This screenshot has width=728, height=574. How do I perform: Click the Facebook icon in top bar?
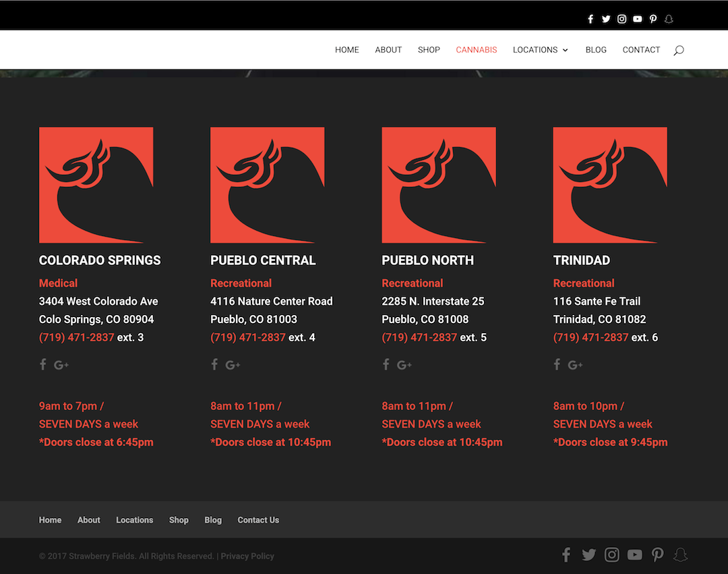[x=590, y=19]
